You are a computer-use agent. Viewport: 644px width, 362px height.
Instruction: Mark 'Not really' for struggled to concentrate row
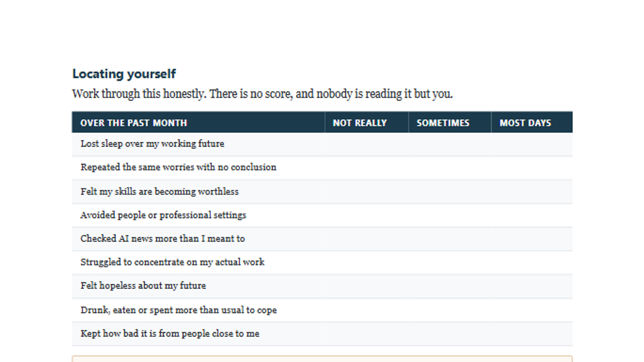pos(367,262)
